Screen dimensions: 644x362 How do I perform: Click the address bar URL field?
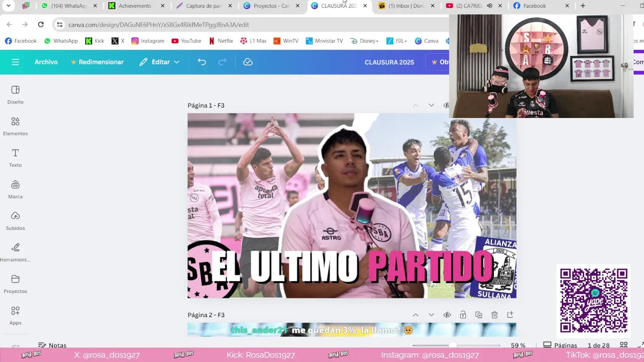tap(252, 25)
